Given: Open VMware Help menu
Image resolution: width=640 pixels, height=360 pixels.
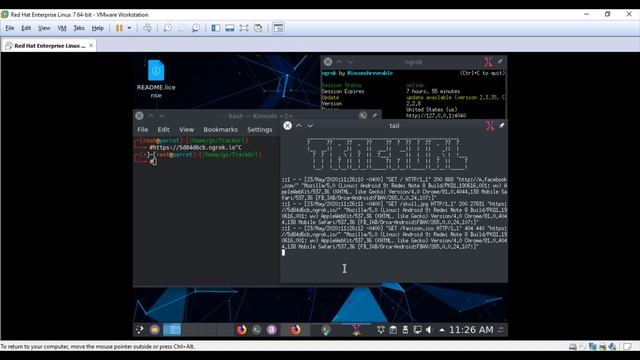Looking at the screenshot, I should point(97,28).
